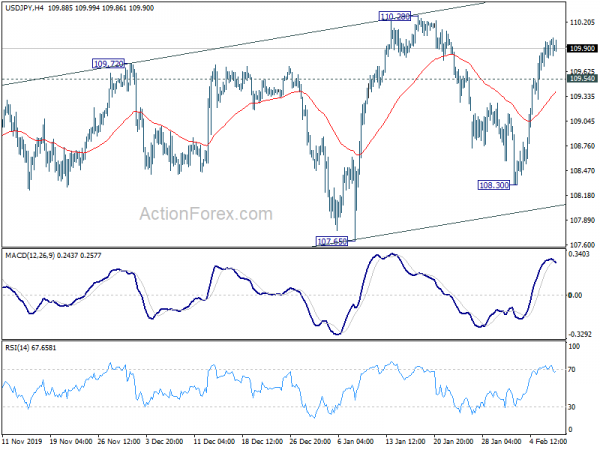Click the RSI 70 level label
The width and height of the screenshot is (600, 450).
572,370
